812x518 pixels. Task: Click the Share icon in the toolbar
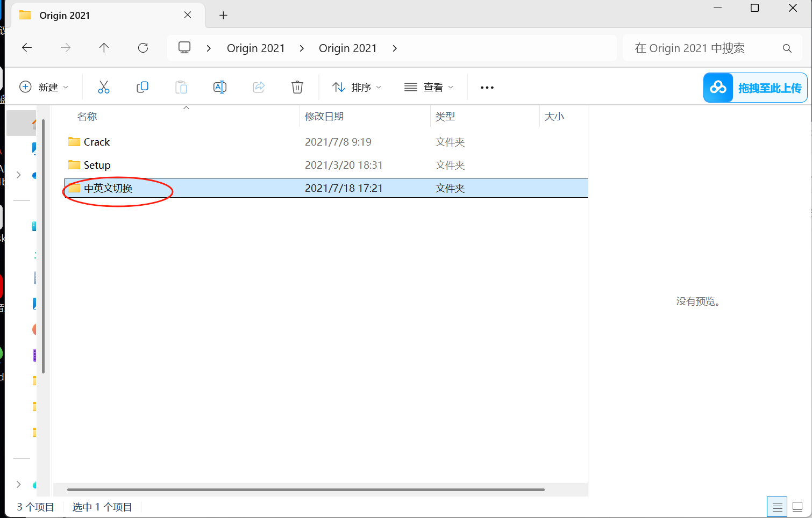tap(259, 87)
